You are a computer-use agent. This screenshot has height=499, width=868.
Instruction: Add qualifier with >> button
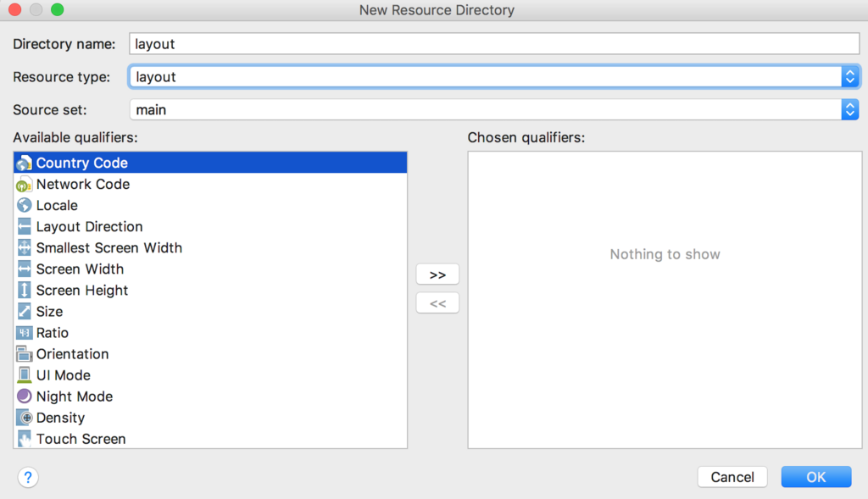pos(437,274)
